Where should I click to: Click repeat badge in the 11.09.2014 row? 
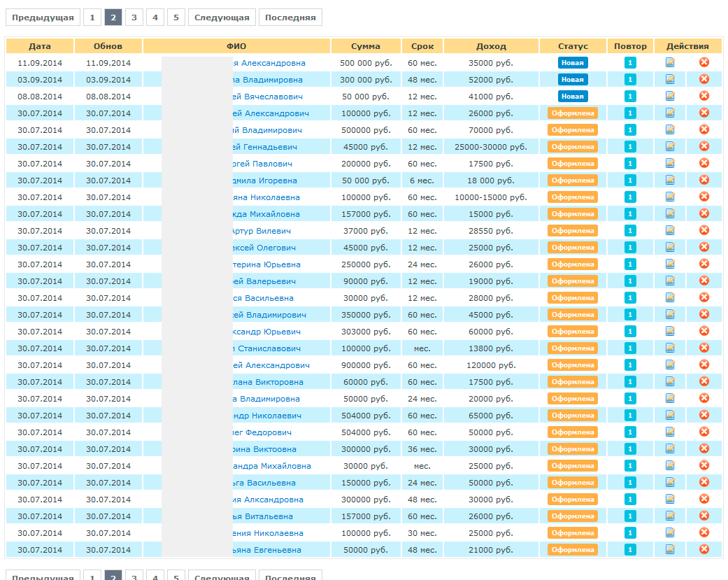pos(630,62)
